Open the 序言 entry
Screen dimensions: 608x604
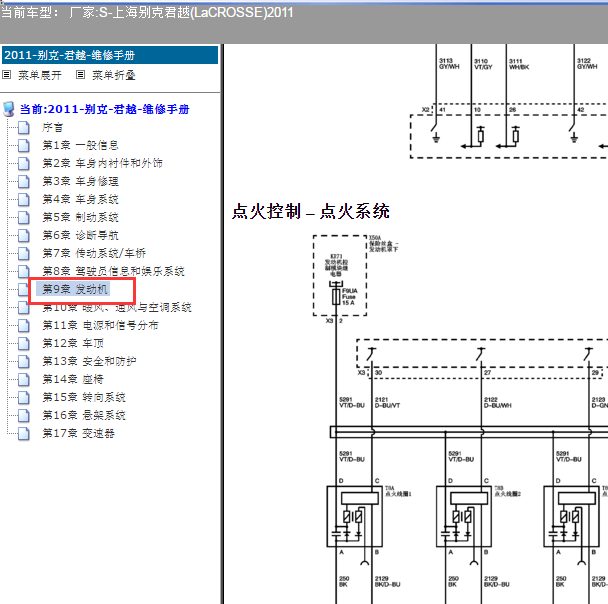point(52,127)
